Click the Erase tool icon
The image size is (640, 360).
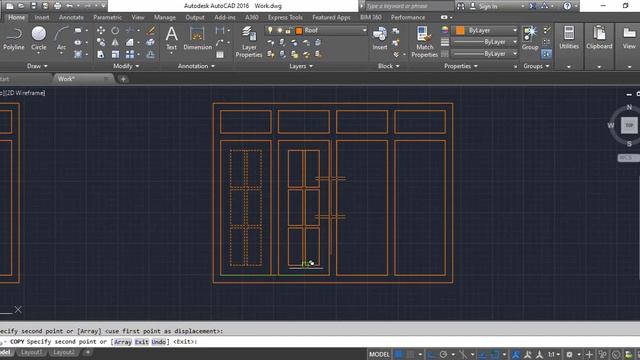(151, 31)
